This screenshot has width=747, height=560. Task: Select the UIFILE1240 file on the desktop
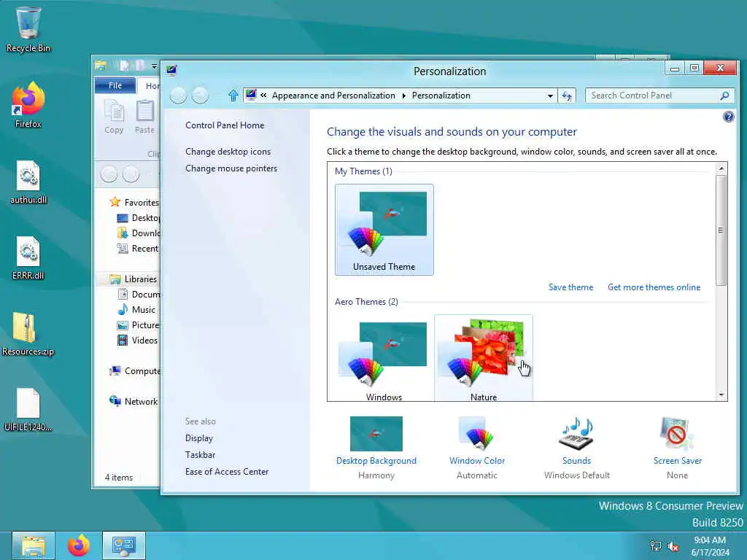coord(28,410)
